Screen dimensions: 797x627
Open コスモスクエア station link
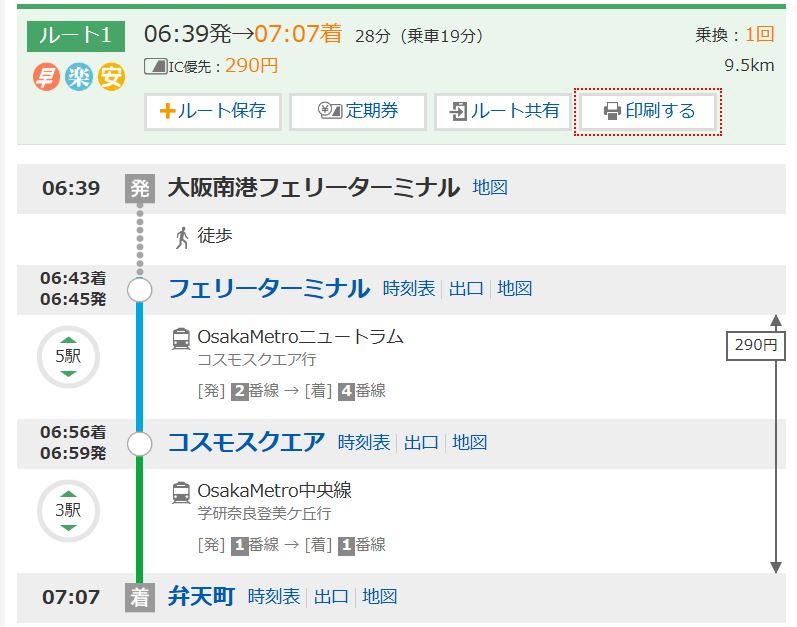point(247,443)
